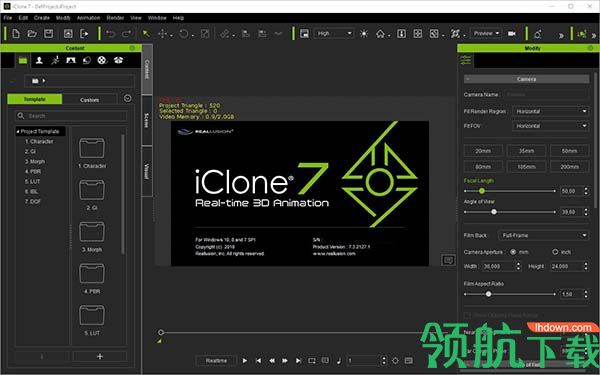The height and width of the screenshot is (375, 600).
Task: Click the Link chain icon
Action: pyautogui.click(x=225, y=34)
